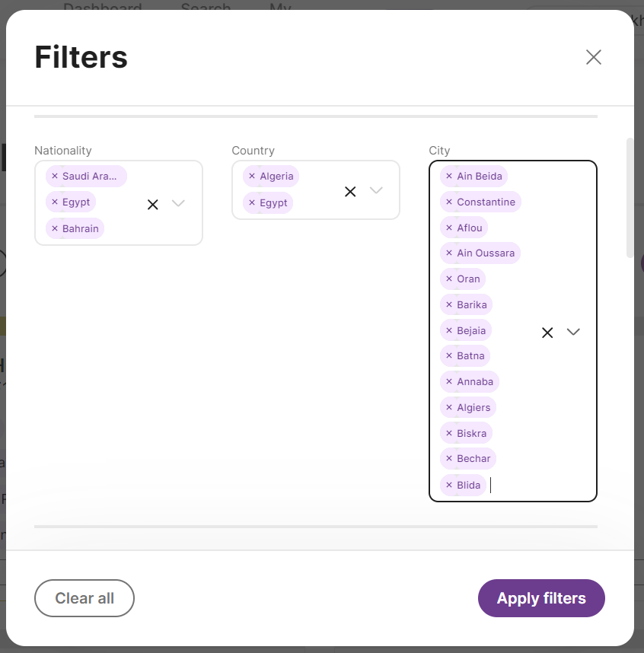Close the Filters dialog
Viewport: 644px width, 653px height.
pos(594,57)
